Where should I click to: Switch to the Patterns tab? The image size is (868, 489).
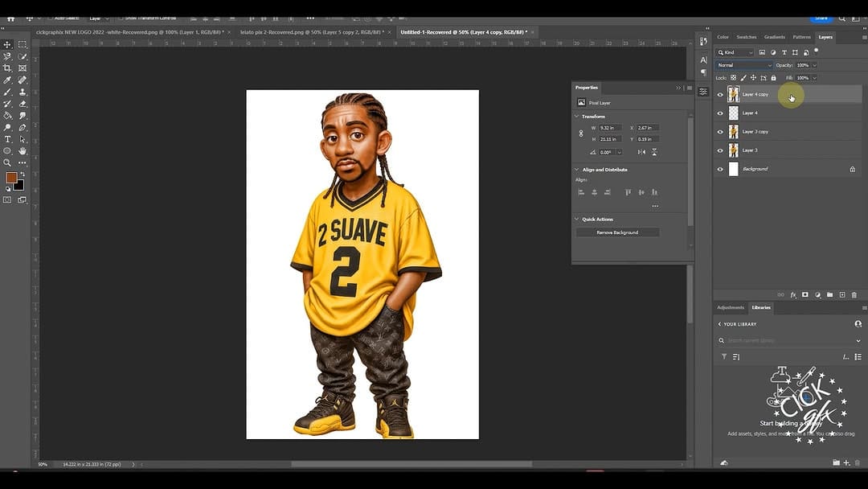[x=801, y=37]
